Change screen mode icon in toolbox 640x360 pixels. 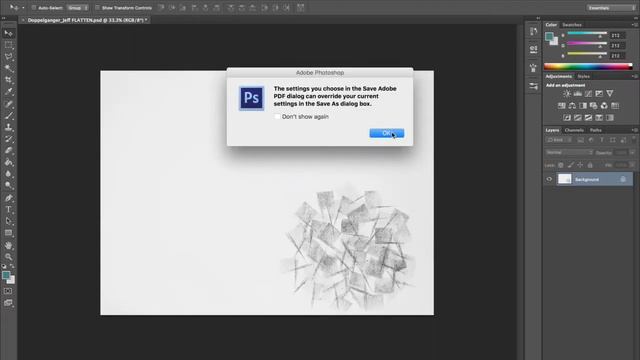coord(8,303)
